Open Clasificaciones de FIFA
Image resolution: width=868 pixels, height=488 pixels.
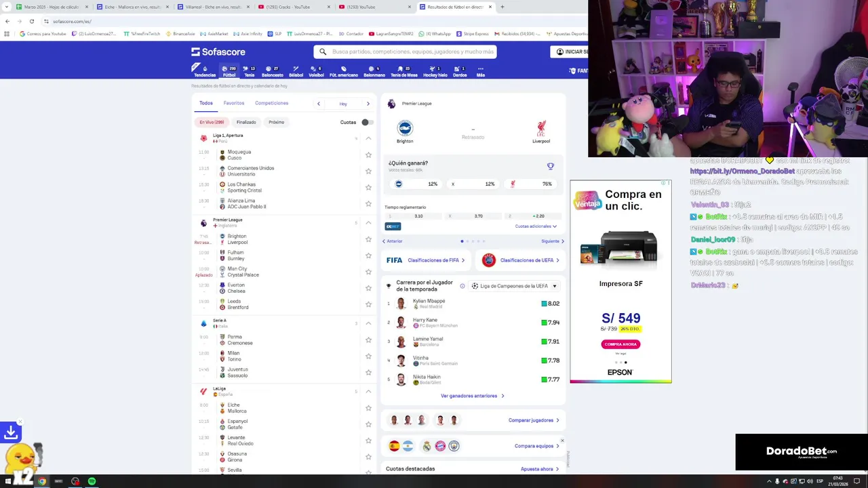click(x=426, y=260)
